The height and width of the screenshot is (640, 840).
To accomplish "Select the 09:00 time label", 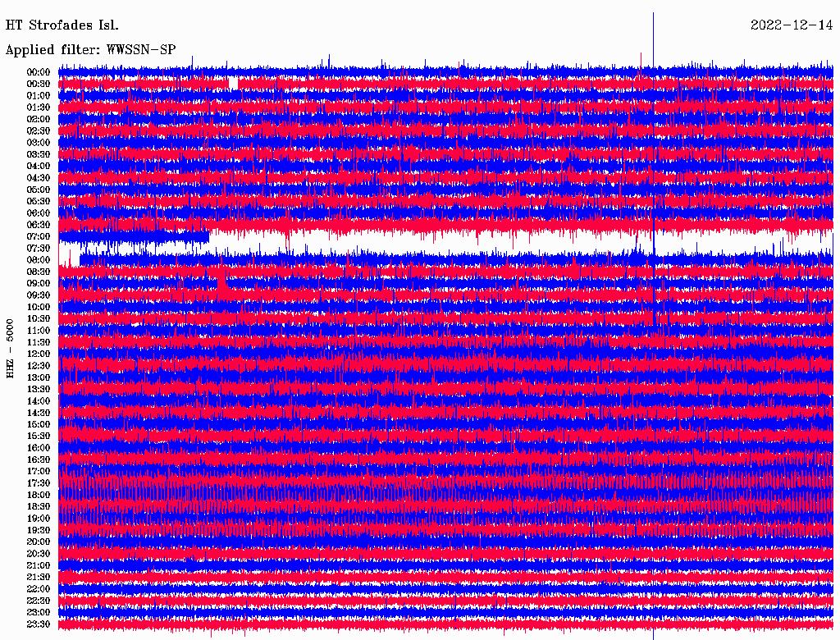I will pos(39,284).
